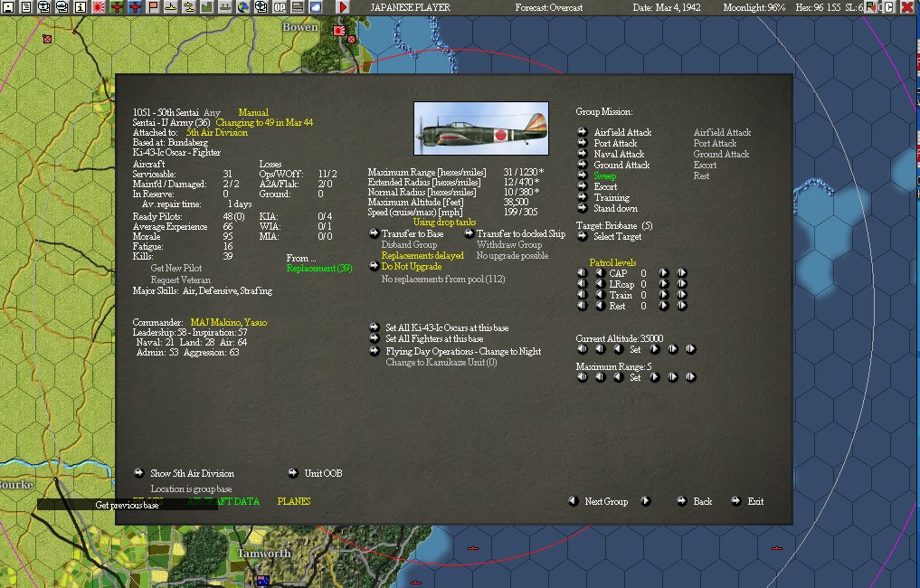Viewport: 920px width, 588px height.
Task: Advance to the Next Group
Action: [607, 500]
